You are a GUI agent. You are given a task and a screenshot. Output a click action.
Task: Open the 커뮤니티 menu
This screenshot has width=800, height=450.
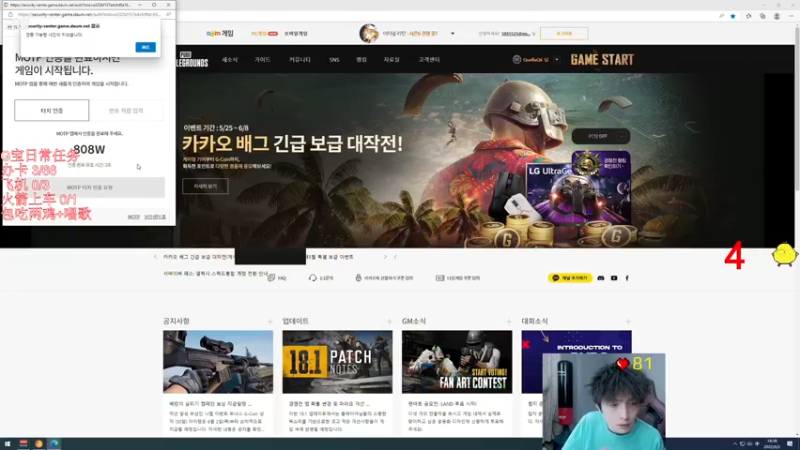(x=299, y=60)
